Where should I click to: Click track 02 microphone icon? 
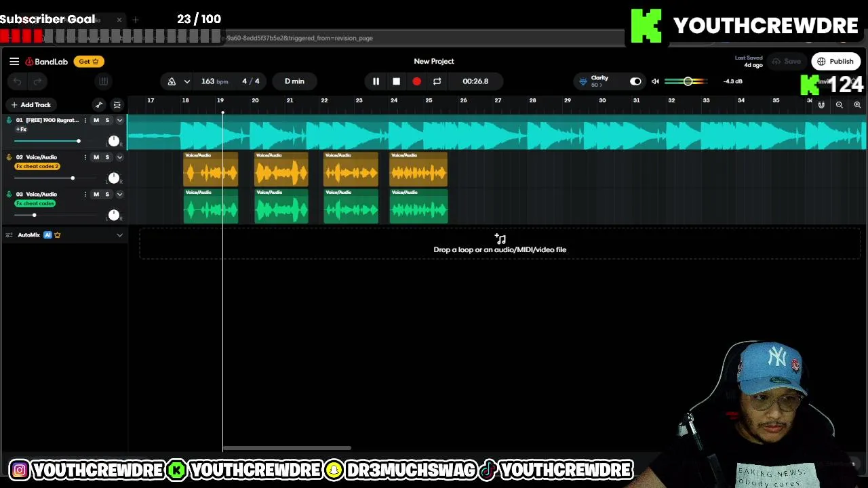click(x=9, y=157)
